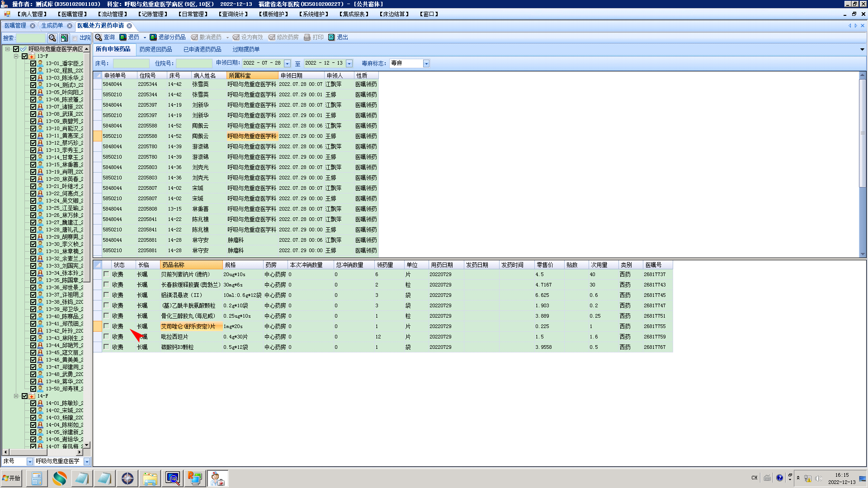The height and width of the screenshot is (488, 868).
Task: Uncheck patient 13-01 in the tree
Action: pyautogui.click(x=33, y=64)
